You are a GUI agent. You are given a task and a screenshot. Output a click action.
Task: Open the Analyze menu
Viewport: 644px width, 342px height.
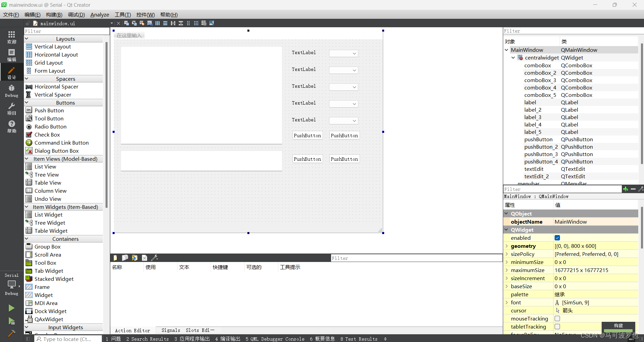[x=99, y=14]
